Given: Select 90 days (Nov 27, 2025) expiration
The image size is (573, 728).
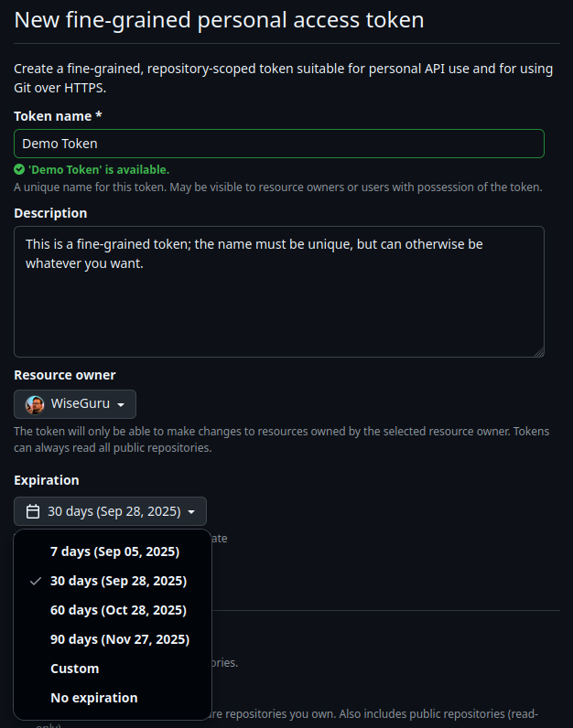Looking at the screenshot, I should click(120, 639).
